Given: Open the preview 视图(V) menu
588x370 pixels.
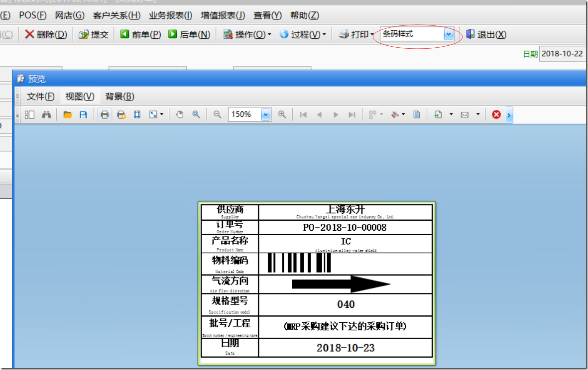Looking at the screenshot, I should coord(80,96).
